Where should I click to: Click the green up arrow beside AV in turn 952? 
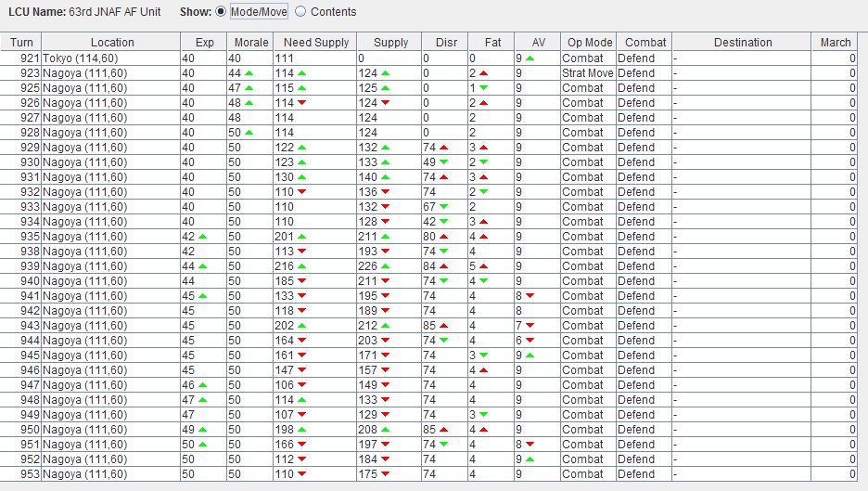pos(530,459)
